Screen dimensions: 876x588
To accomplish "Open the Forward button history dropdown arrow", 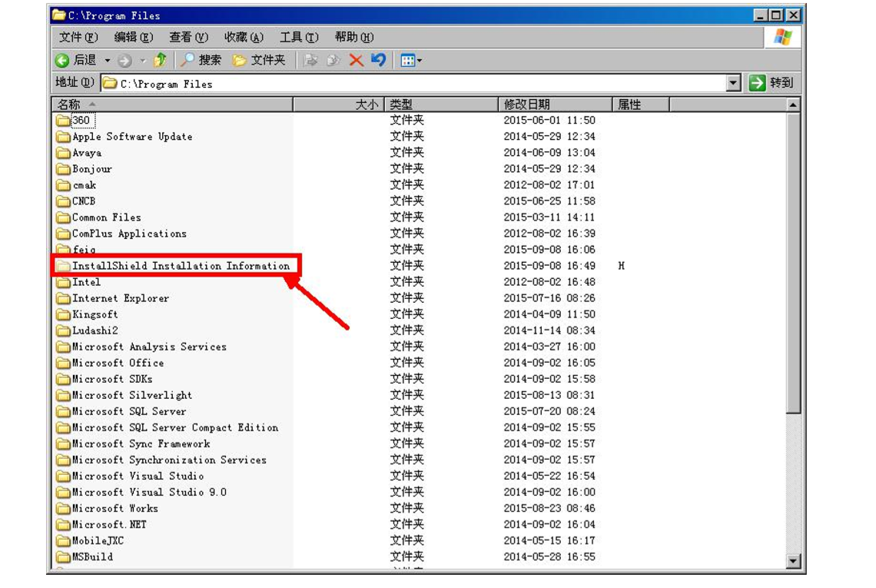I will [143, 61].
